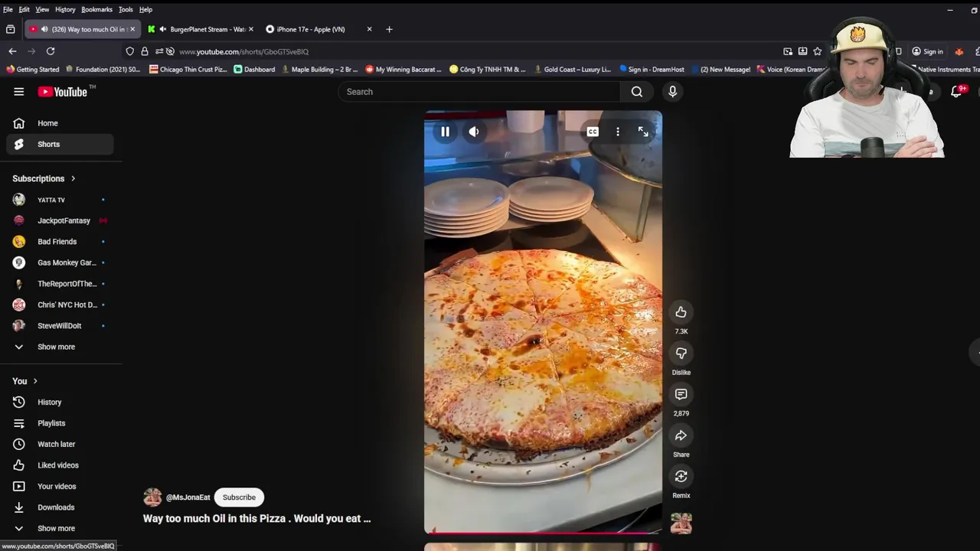The width and height of the screenshot is (980, 551).
Task: Expand the You section
Action: click(25, 381)
